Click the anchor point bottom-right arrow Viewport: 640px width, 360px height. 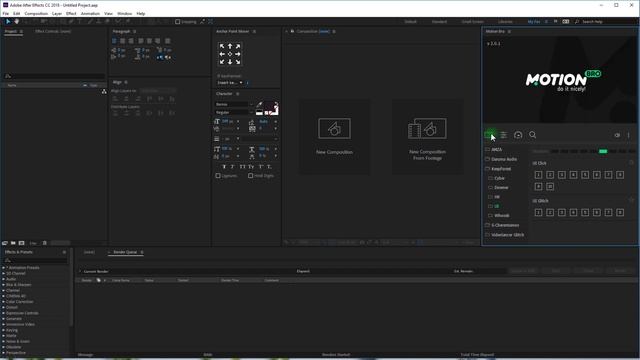point(238,62)
